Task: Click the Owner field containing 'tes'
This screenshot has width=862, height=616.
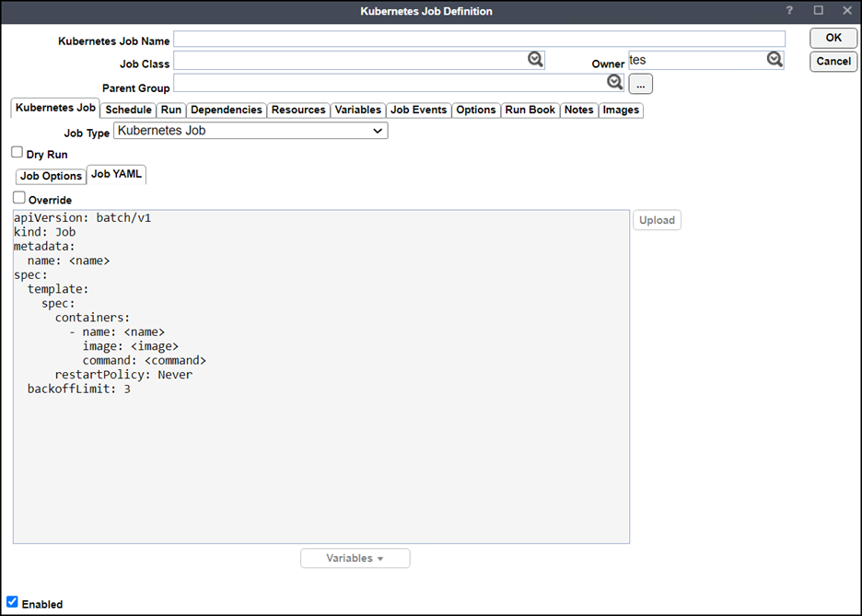Action: point(706,61)
